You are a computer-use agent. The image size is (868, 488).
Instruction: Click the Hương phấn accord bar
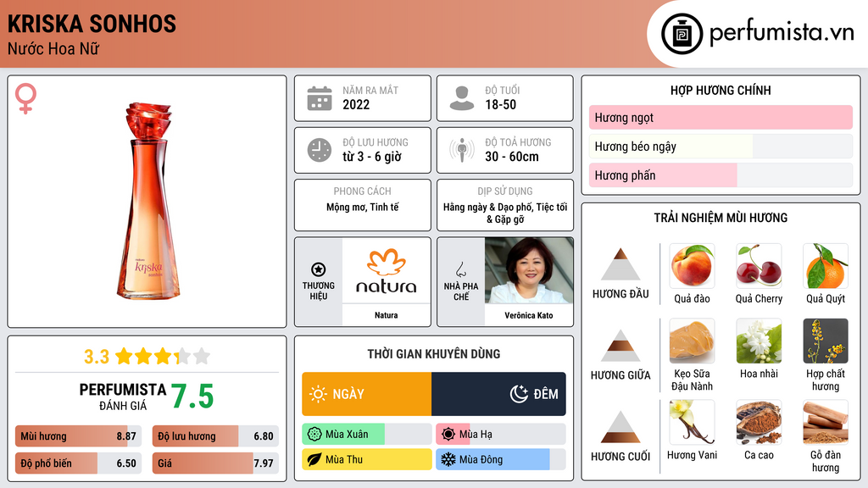[x=721, y=175]
